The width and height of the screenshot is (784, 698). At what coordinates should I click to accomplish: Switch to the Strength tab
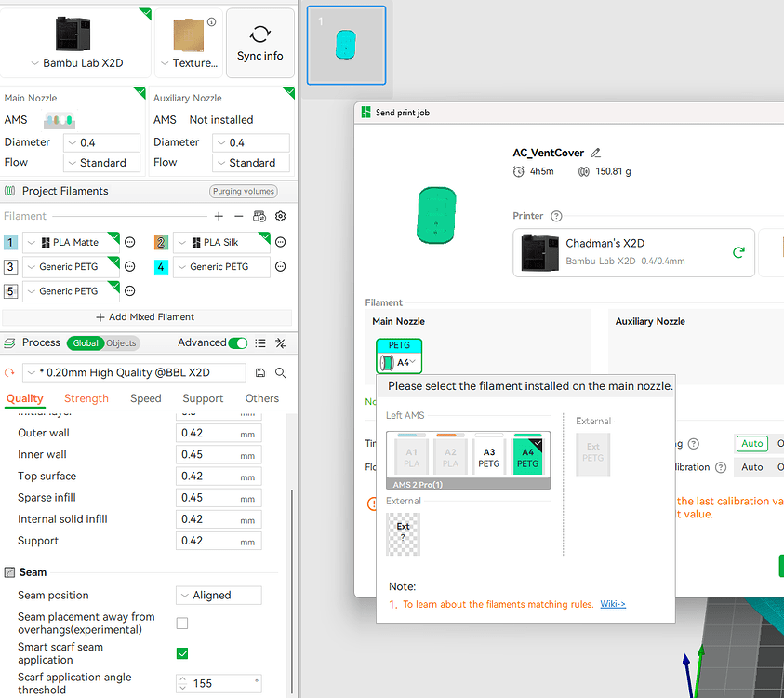86,398
